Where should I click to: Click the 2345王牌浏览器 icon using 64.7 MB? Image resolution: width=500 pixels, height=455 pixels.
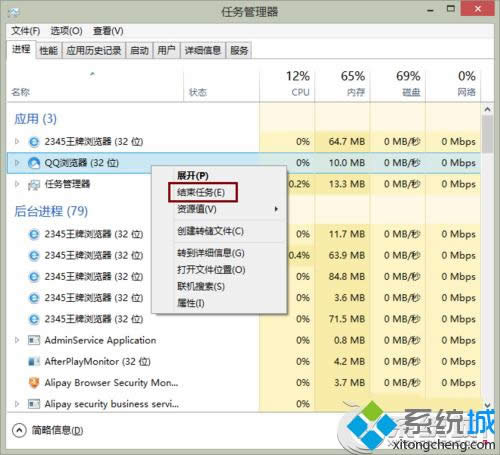tap(34, 142)
